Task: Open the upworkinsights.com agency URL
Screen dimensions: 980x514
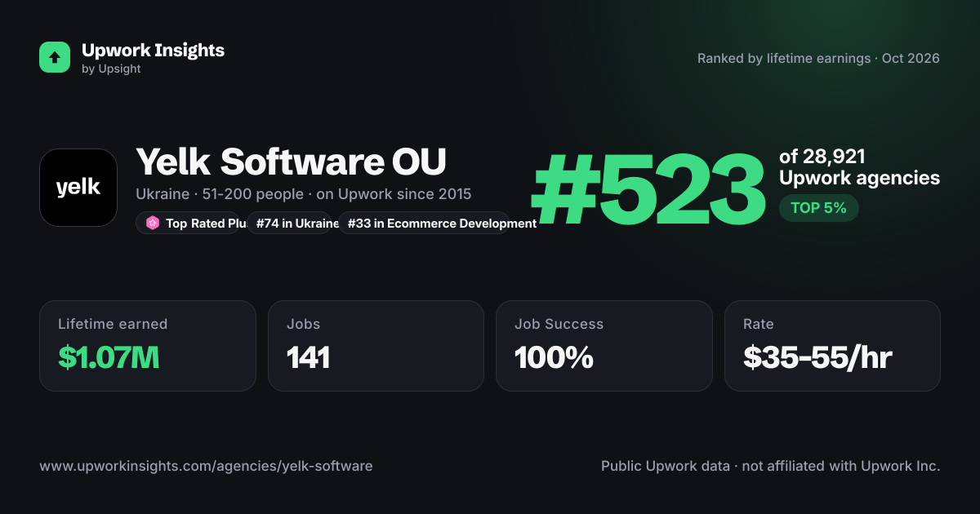Action: click(x=206, y=467)
